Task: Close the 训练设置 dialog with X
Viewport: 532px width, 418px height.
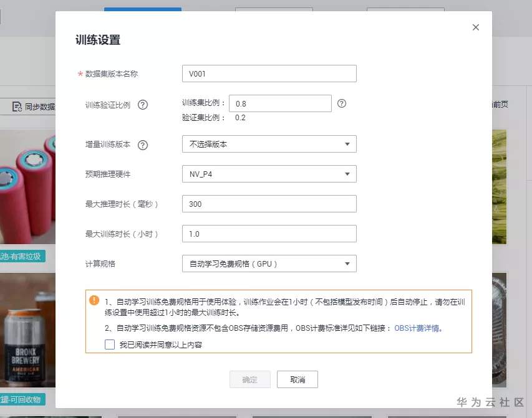Action: click(476, 27)
